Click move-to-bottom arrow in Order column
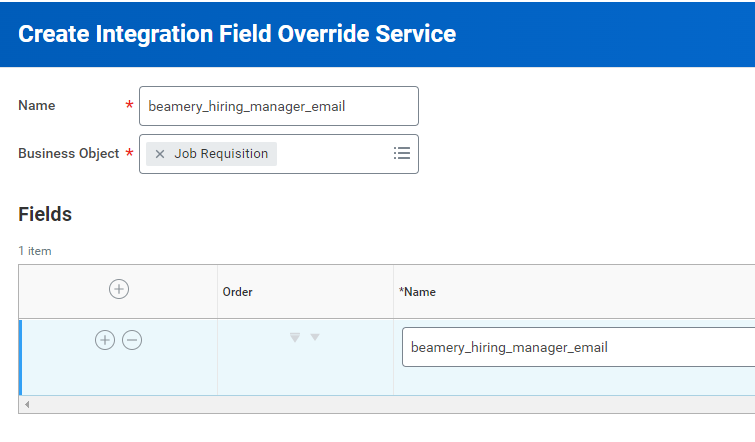755x442 pixels. (294, 338)
